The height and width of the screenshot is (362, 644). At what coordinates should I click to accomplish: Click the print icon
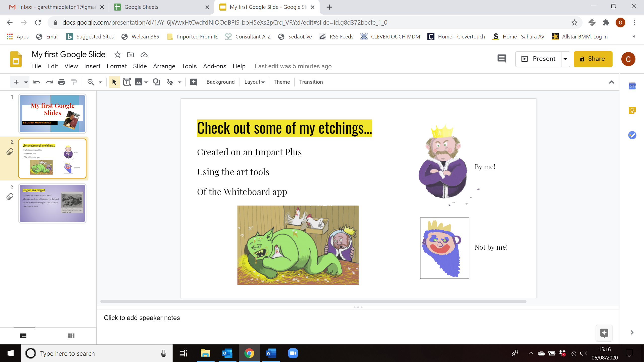pos(62,82)
